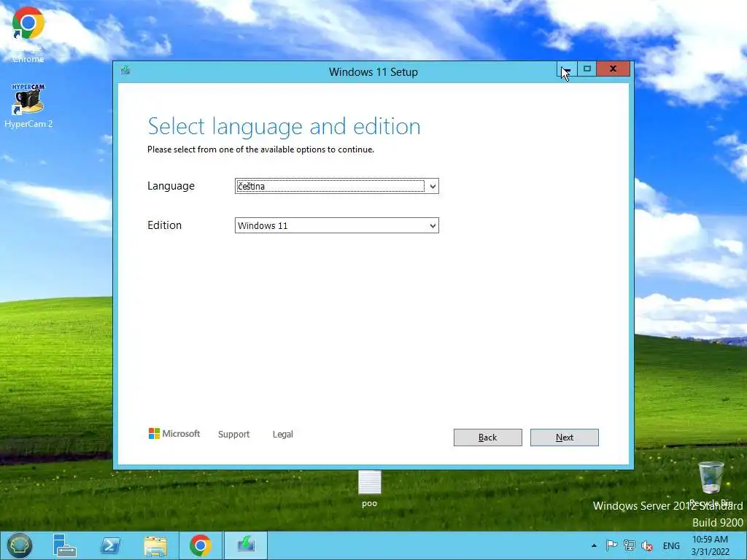The image size is (747, 560).
Task: Click setup window title bar icon
Action: point(125,71)
